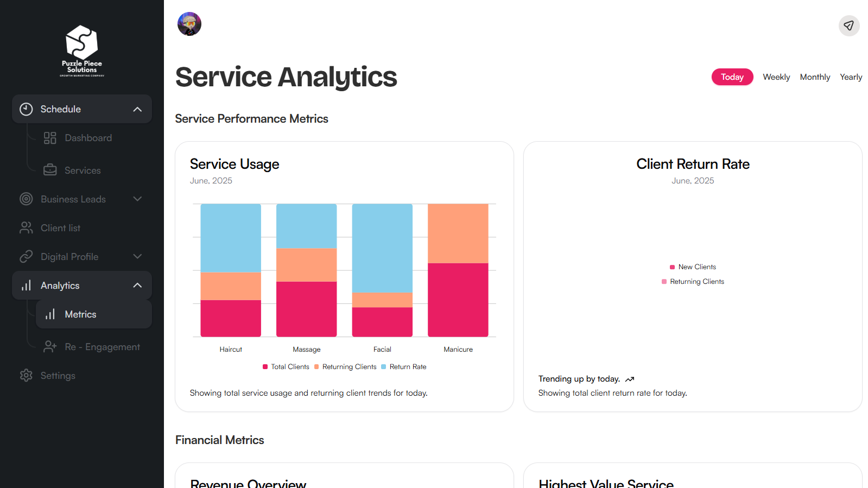Click the send paper-plane icon top right
Screen dimensions: 868x488
pyautogui.click(x=848, y=26)
